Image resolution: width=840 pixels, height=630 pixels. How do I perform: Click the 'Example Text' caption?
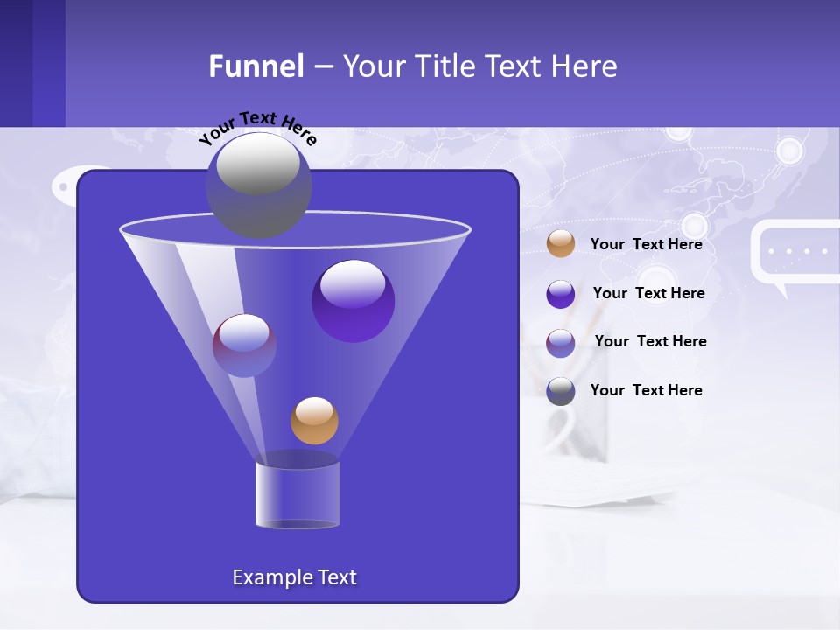tap(294, 577)
